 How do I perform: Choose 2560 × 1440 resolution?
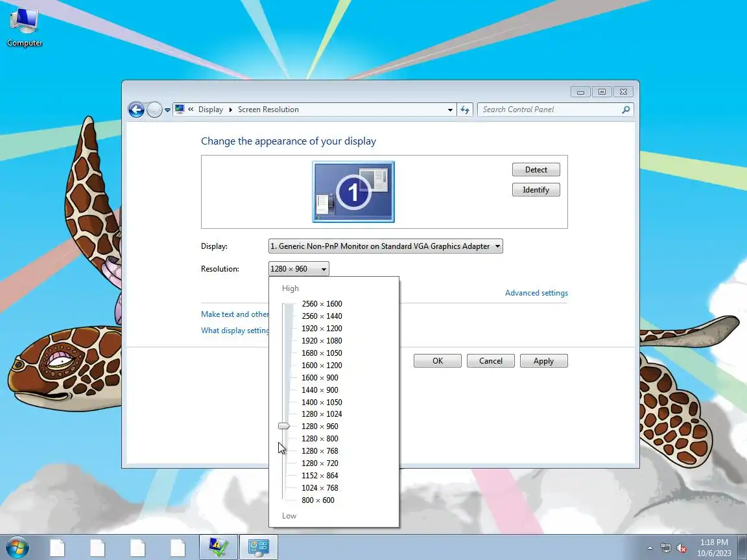click(x=322, y=316)
